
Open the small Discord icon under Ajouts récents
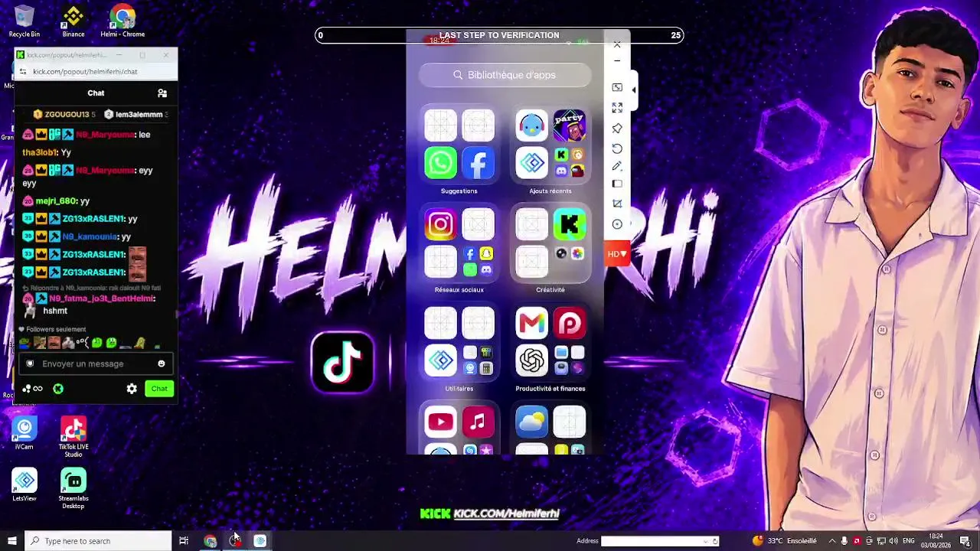click(x=561, y=171)
